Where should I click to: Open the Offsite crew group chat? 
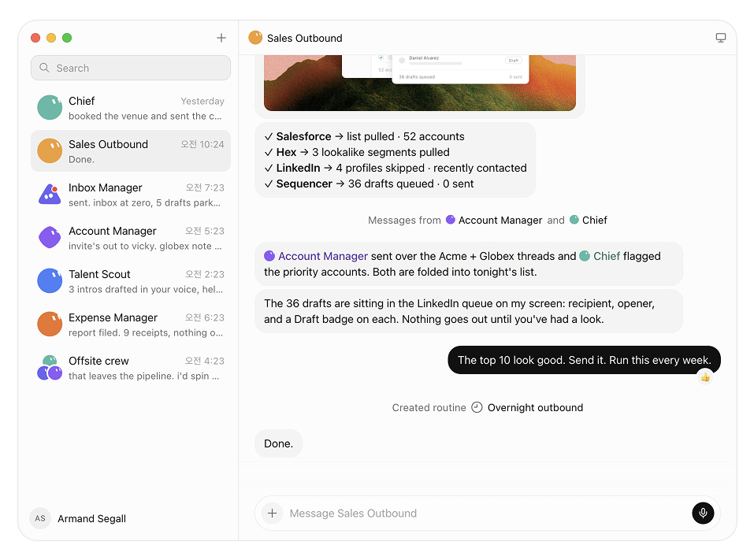coord(131,368)
